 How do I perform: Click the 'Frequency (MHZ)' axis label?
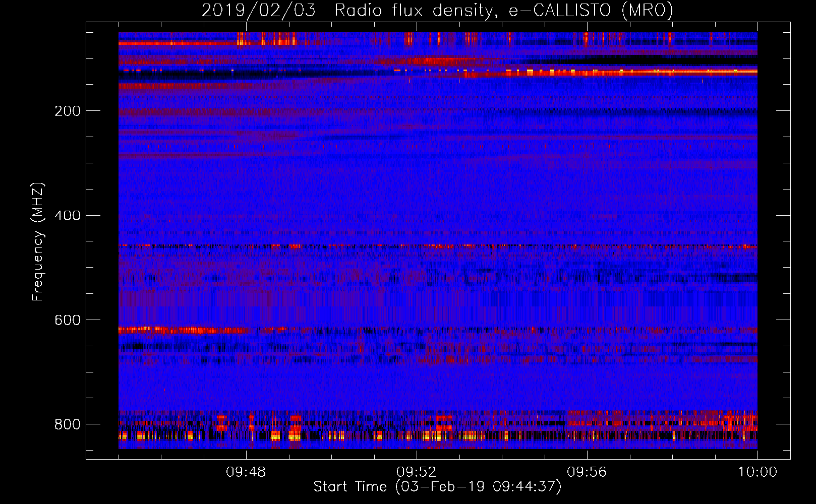coord(38,241)
